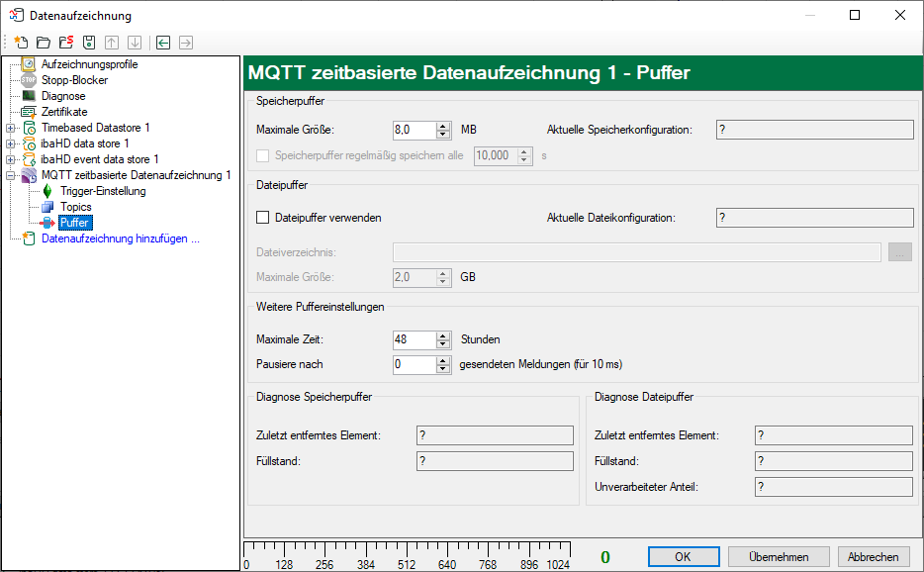
Task: Open the Zertifikate tree entry
Action: click(x=64, y=112)
